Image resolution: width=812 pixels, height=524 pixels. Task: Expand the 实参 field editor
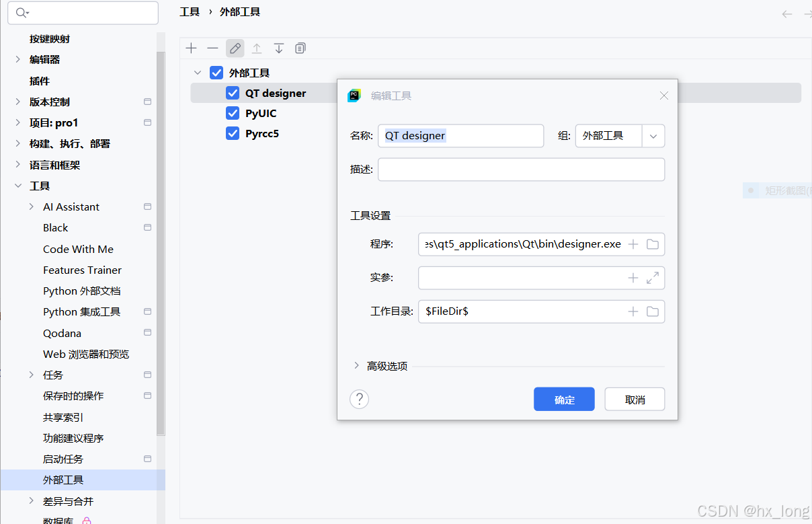click(x=653, y=278)
